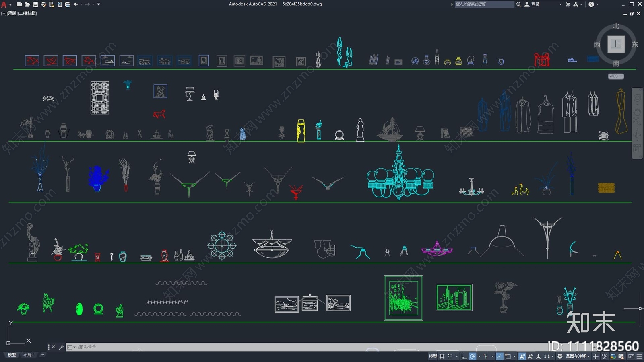This screenshot has width=644, height=362.
Task: Save the drawing with the floppy icon
Action: [35, 4]
